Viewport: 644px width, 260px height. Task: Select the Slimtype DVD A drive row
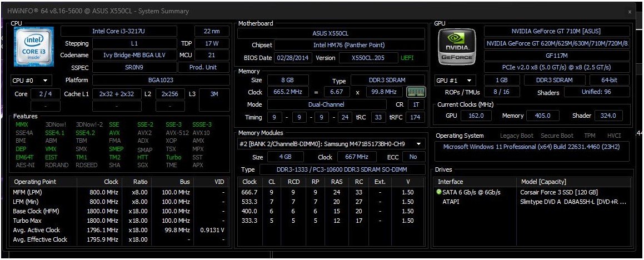coord(532,202)
